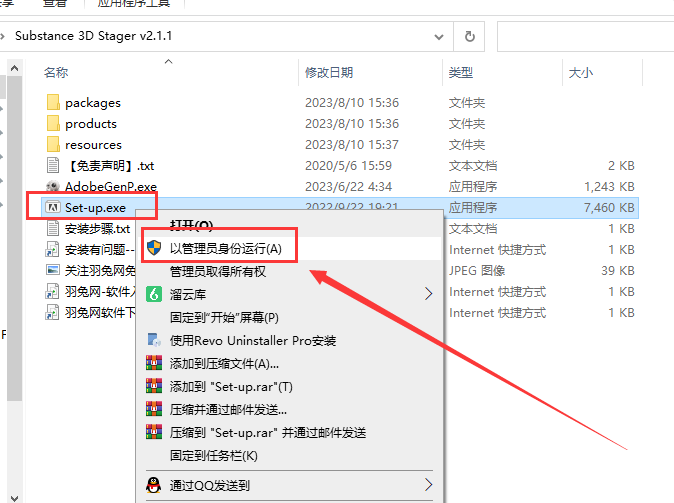The width and height of the screenshot is (674, 503).
Task: Select 使用Revo Uninstaller Pro安装
Action: click(253, 340)
